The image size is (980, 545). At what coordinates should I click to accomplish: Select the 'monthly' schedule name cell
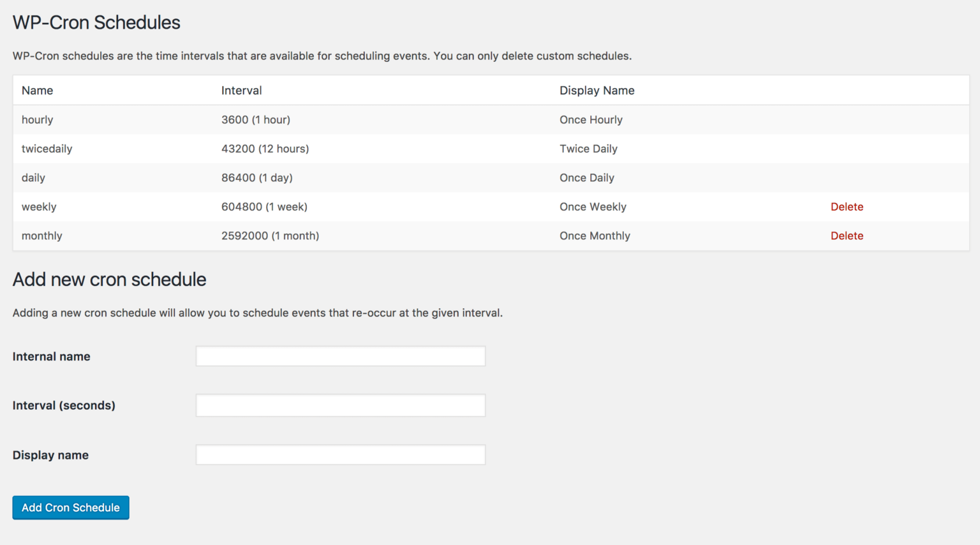click(x=41, y=236)
